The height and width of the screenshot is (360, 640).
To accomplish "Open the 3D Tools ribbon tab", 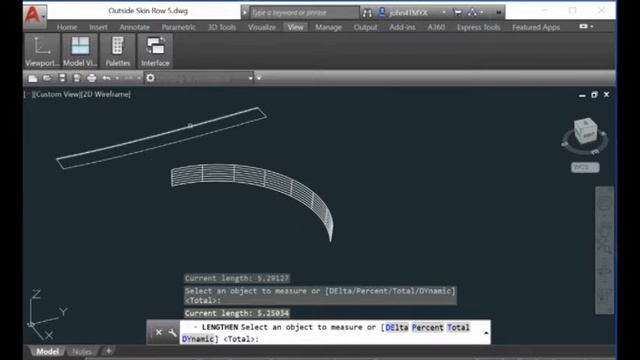I will [222, 27].
